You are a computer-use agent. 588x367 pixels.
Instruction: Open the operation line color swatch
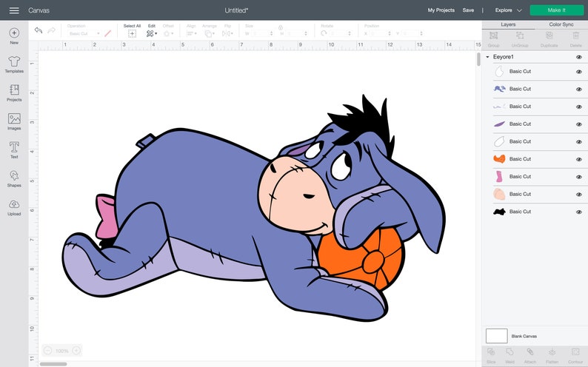coord(108,34)
